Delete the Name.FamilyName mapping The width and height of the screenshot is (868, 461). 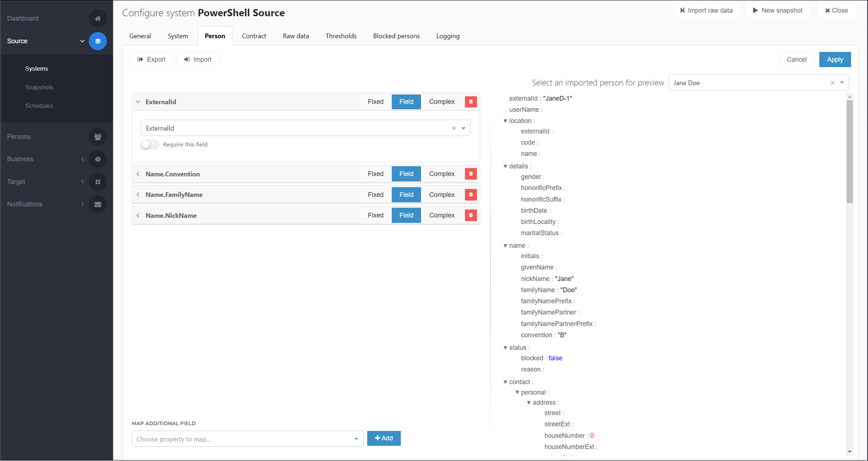tap(471, 195)
